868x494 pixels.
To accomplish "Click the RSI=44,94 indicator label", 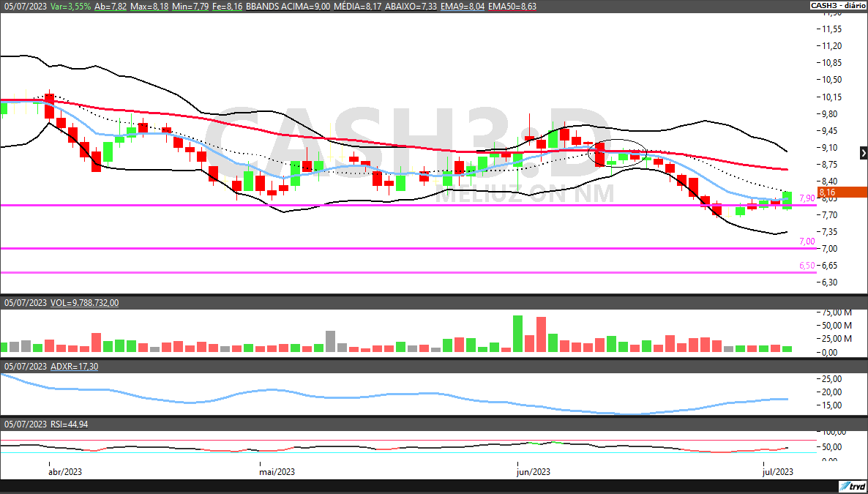I will pyautogui.click(x=70, y=424).
